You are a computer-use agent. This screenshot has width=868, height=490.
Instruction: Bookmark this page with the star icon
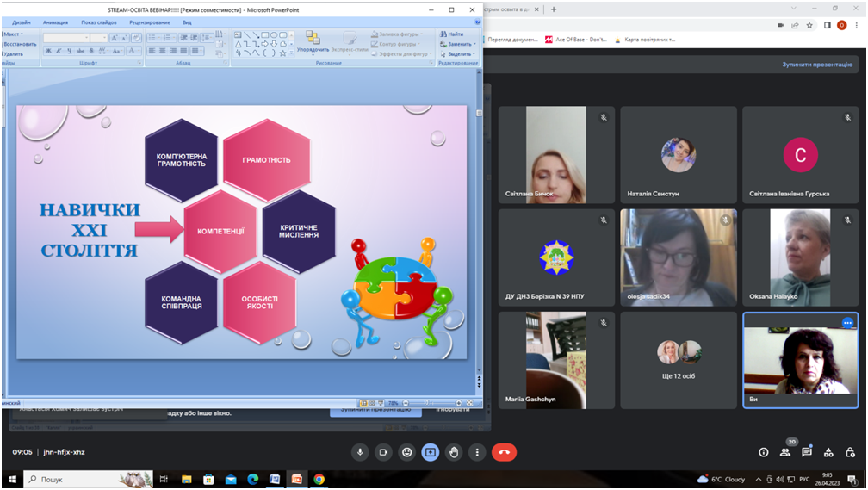809,25
